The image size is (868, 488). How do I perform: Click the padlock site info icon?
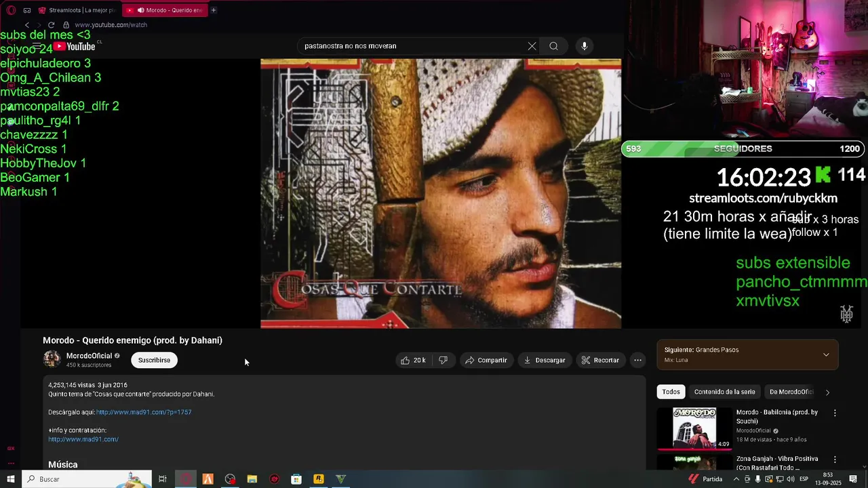coord(66,25)
